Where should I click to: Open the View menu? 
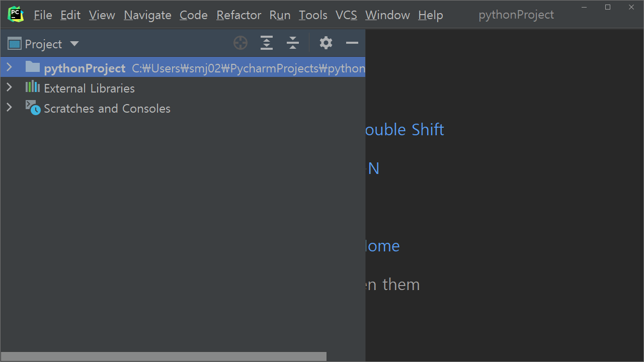[x=102, y=15]
